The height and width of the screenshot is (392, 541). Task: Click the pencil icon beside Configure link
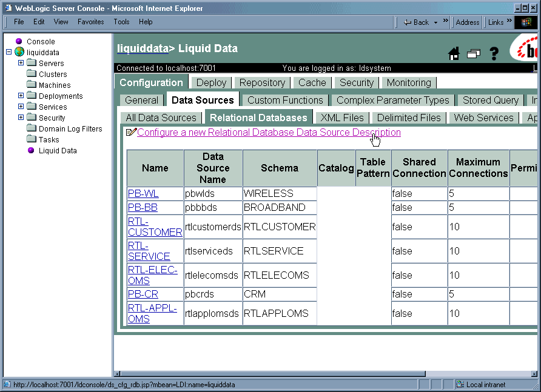coord(131,132)
